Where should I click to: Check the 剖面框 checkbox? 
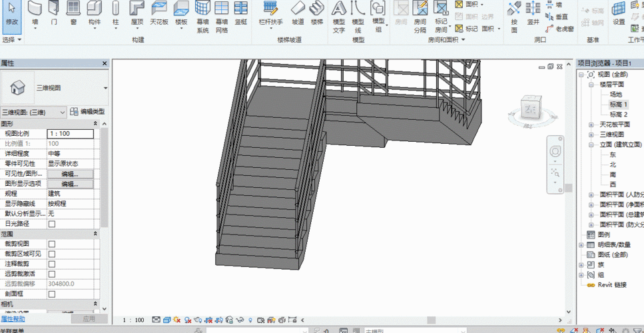[52, 294]
